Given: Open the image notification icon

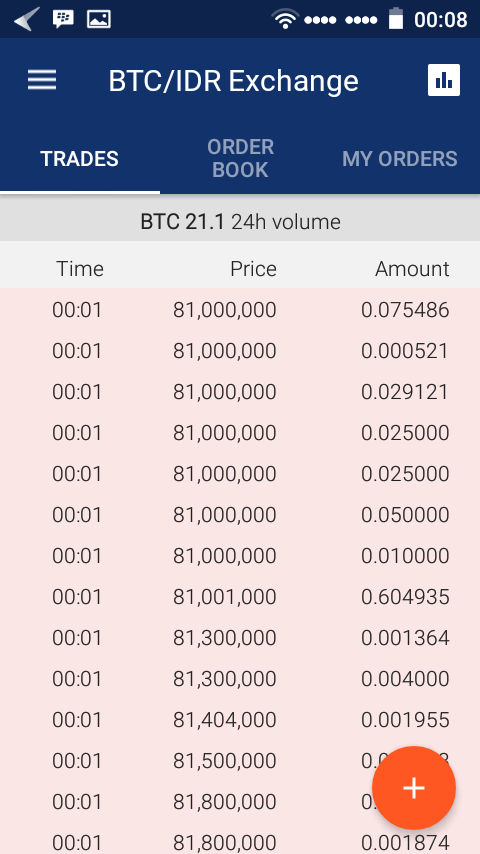Looking at the screenshot, I should click(x=99, y=19).
